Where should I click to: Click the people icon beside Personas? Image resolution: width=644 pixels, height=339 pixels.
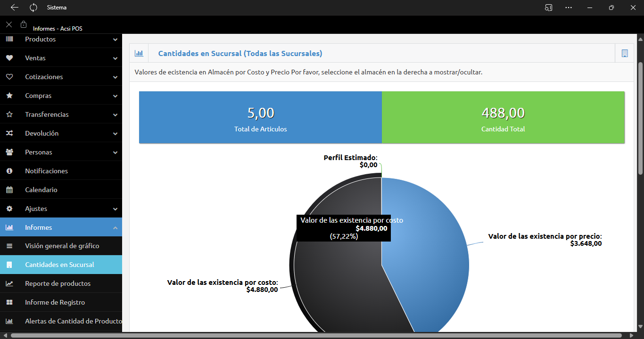click(9, 152)
